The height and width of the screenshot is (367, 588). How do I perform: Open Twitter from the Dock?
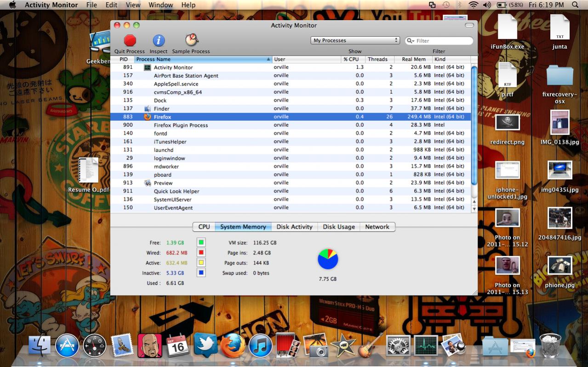(206, 345)
